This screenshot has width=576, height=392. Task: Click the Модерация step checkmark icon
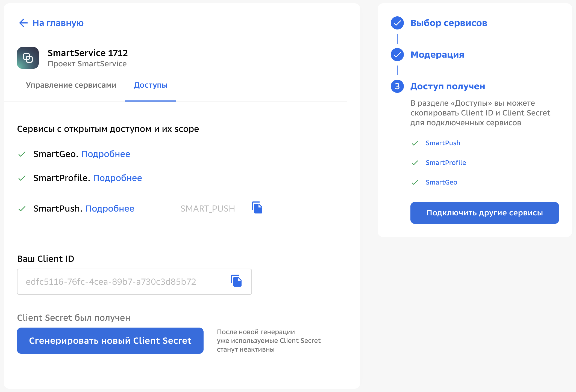click(x=397, y=55)
